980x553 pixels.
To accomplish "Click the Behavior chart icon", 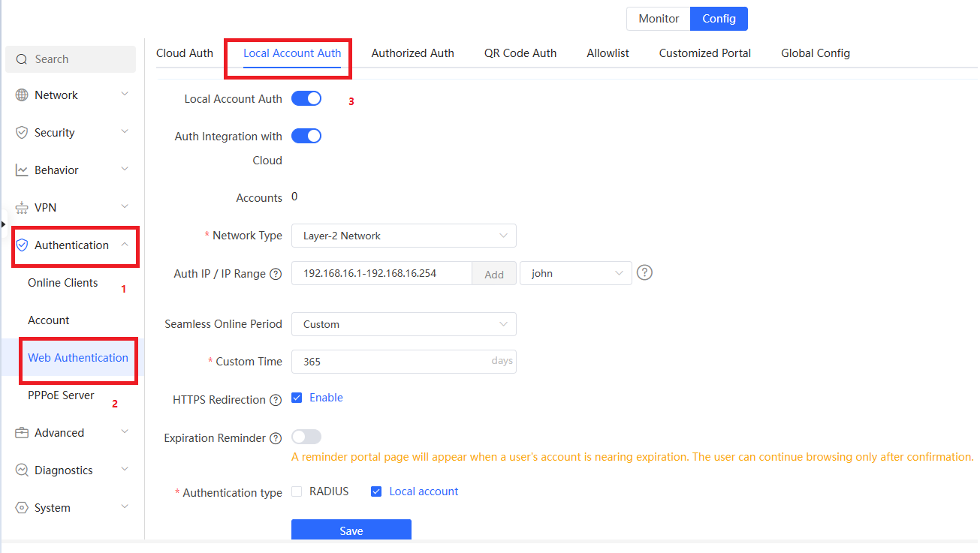I will click(x=22, y=170).
